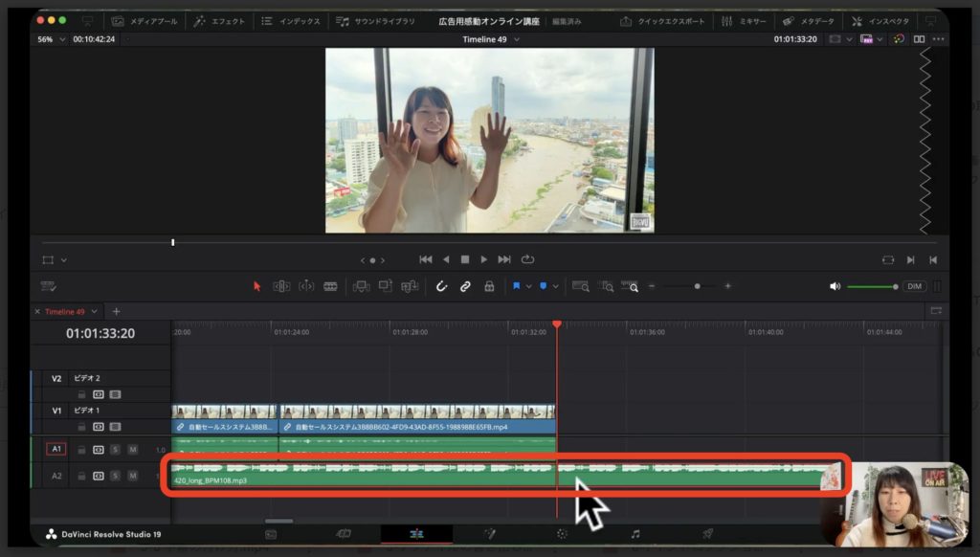This screenshot has width=980, height=557.
Task: Select the arrow Selection Mode tool
Action: click(x=256, y=285)
